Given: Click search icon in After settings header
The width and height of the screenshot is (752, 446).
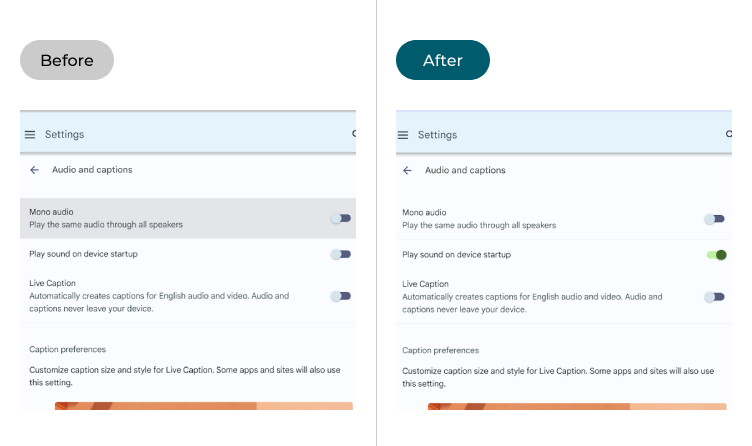Looking at the screenshot, I should [x=728, y=134].
